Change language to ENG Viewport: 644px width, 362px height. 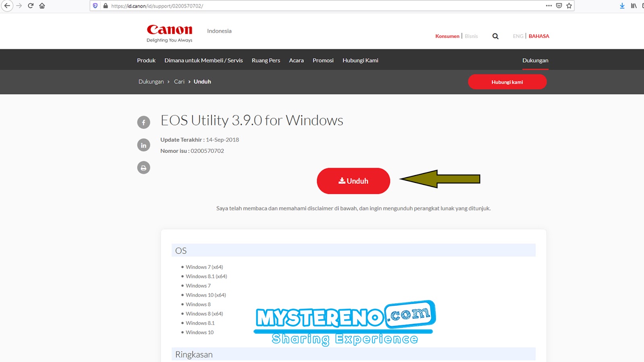(x=518, y=36)
